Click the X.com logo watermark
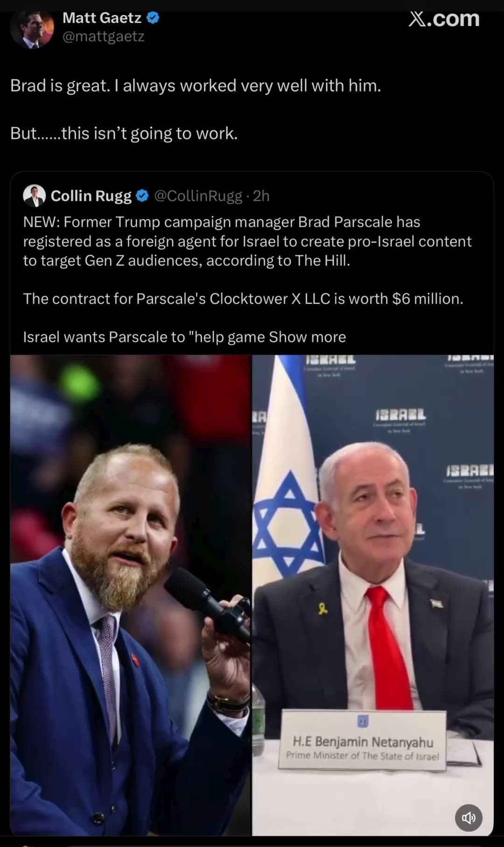Screen dimensions: 504x847 [x=444, y=19]
